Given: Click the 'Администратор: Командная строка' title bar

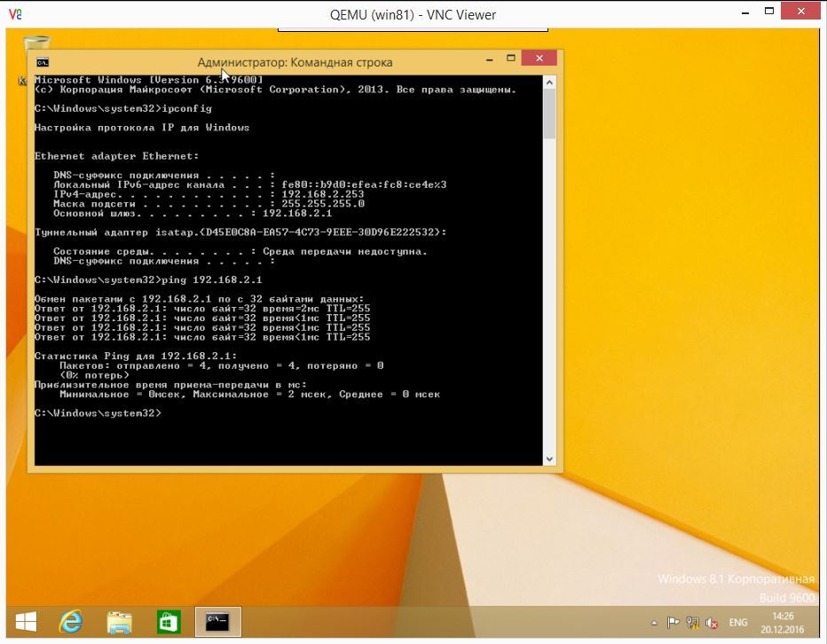Looking at the screenshot, I should tap(295, 62).
